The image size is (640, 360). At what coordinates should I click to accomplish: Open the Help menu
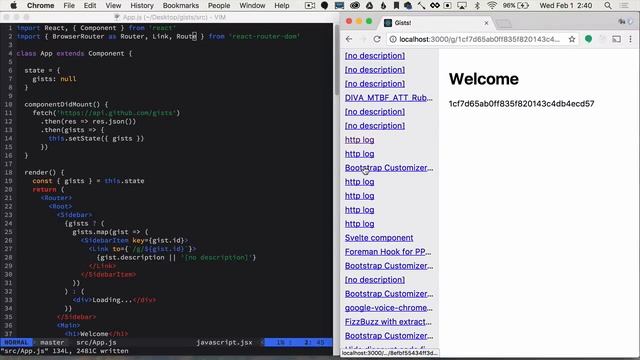coord(282,5)
